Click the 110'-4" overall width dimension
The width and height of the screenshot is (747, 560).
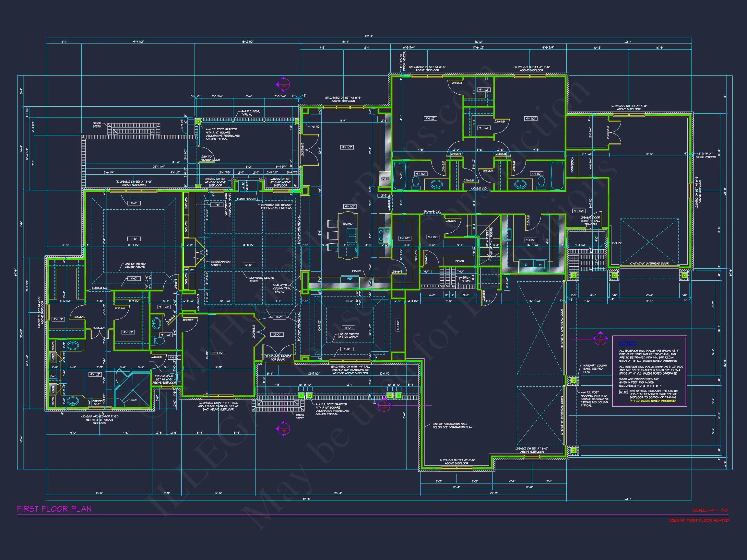coord(369,36)
